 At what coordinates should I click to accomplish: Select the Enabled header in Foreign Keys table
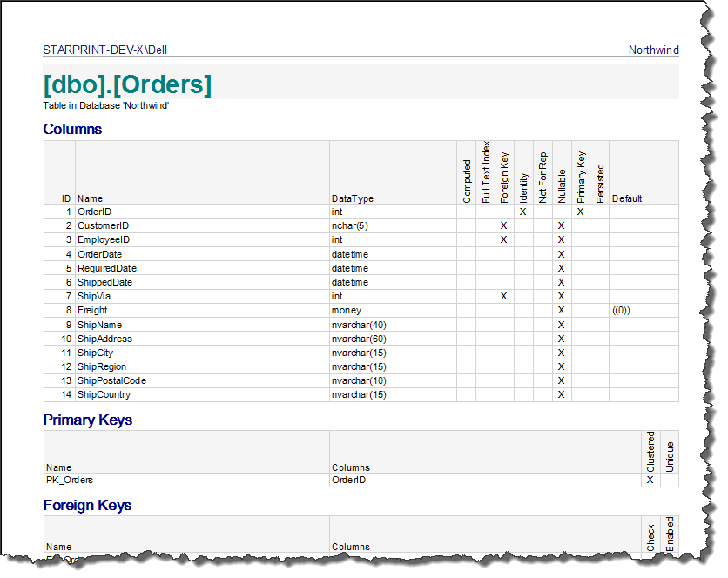[670, 534]
